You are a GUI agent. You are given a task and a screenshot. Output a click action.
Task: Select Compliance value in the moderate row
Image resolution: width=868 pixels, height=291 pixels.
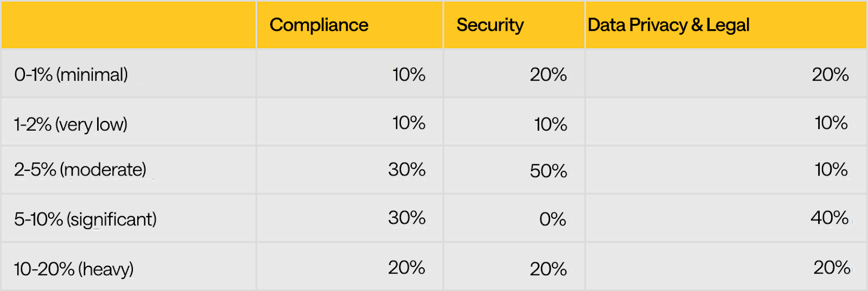(406, 170)
